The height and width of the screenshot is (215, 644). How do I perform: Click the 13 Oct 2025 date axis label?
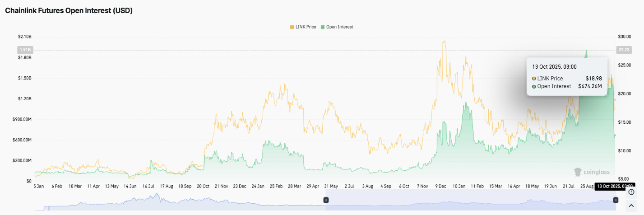pos(615,186)
